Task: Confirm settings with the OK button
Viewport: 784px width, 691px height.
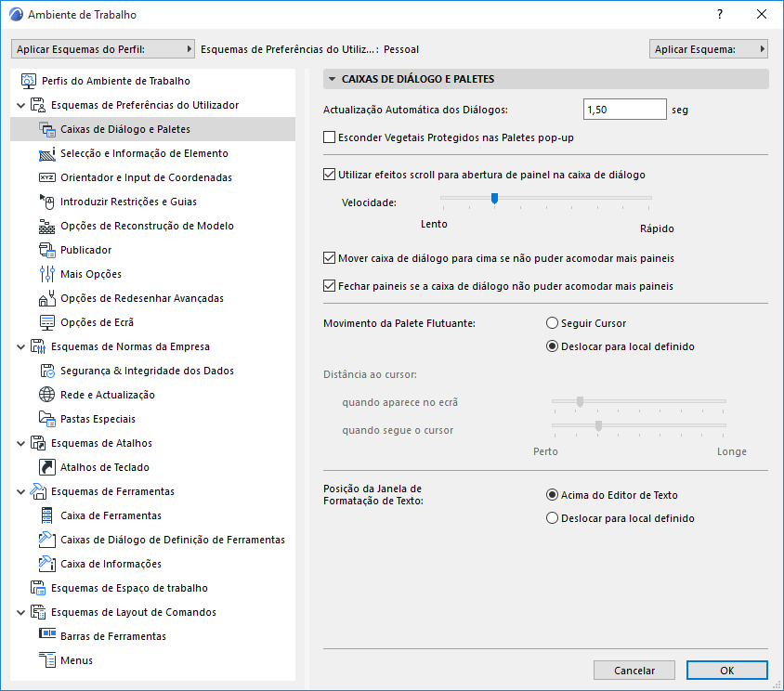Action: 726,670
